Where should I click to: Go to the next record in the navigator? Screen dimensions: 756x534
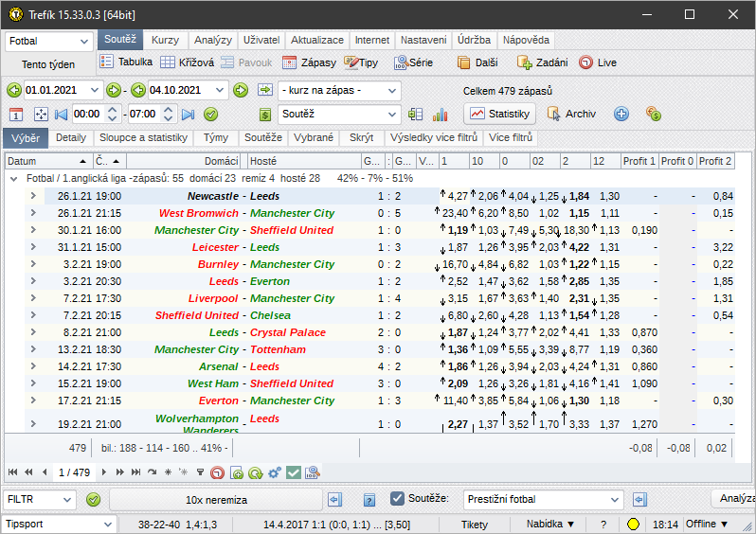[x=103, y=472]
